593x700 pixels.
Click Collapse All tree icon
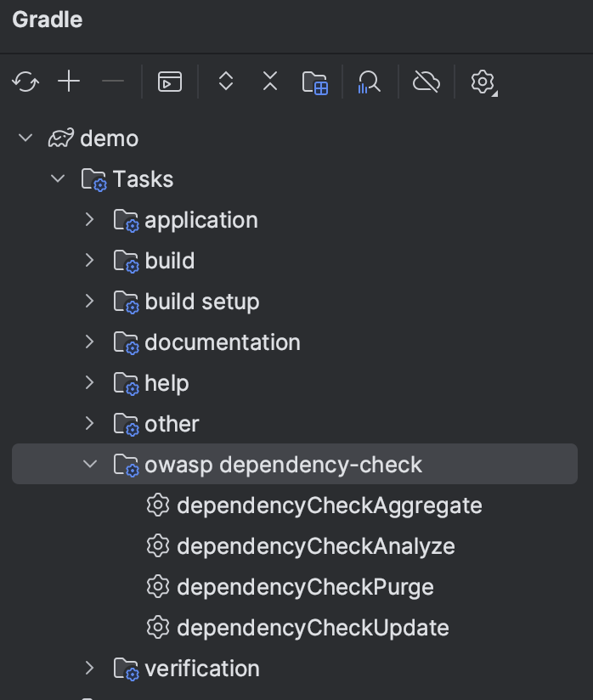pos(270,82)
